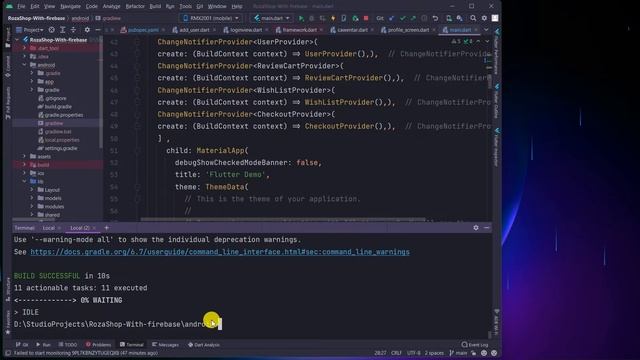Click android breadcrumb in navigation bar
This screenshot has width=640, height=360.
pos(80,18)
